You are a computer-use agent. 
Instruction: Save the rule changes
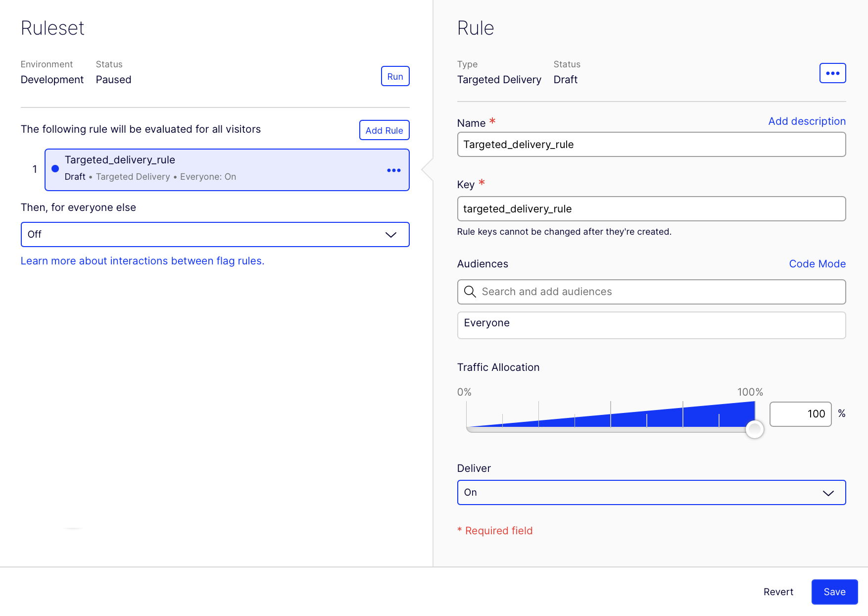[834, 592]
